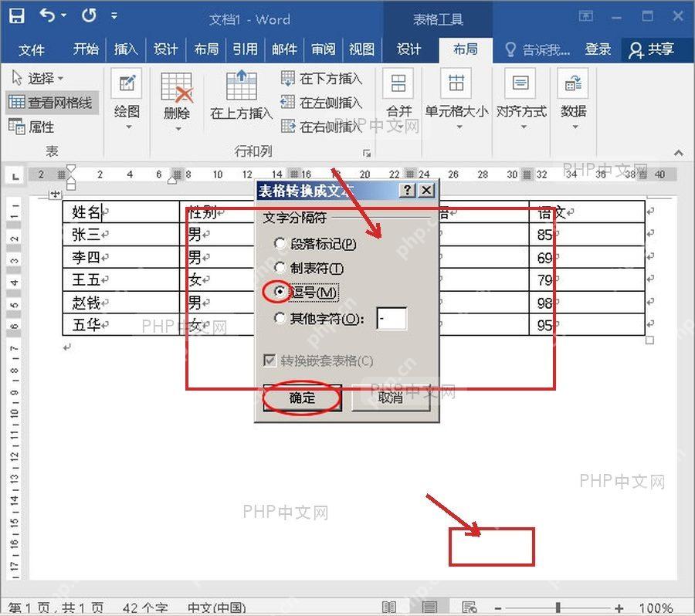Click the score cell 98
Image resolution: width=695 pixels, height=616 pixels.
click(586, 303)
